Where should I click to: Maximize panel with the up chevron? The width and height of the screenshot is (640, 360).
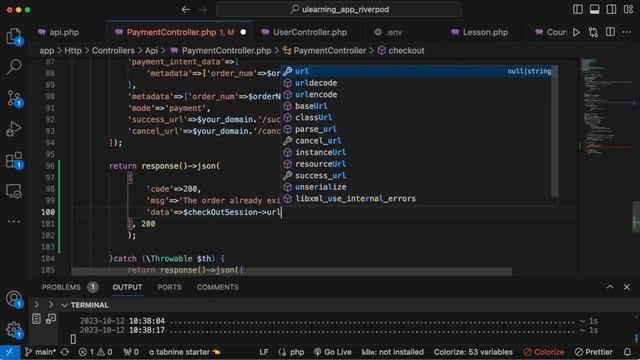pyautogui.click(x=610, y=287)
